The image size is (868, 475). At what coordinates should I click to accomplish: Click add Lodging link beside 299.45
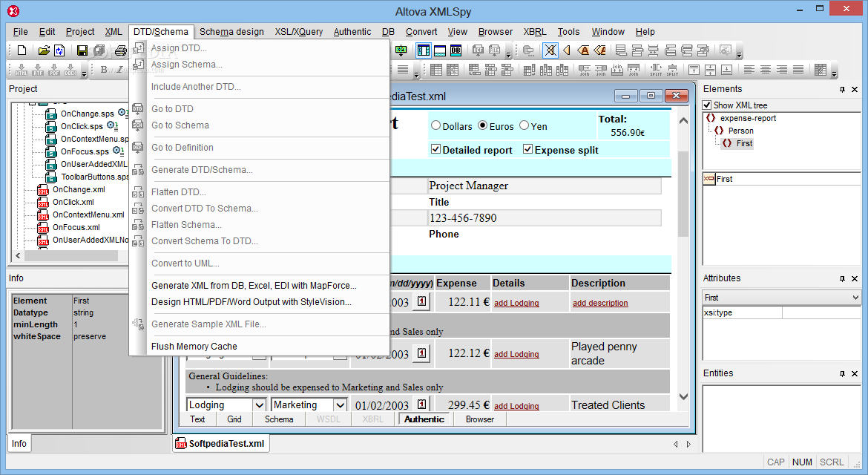pos(516,406)
